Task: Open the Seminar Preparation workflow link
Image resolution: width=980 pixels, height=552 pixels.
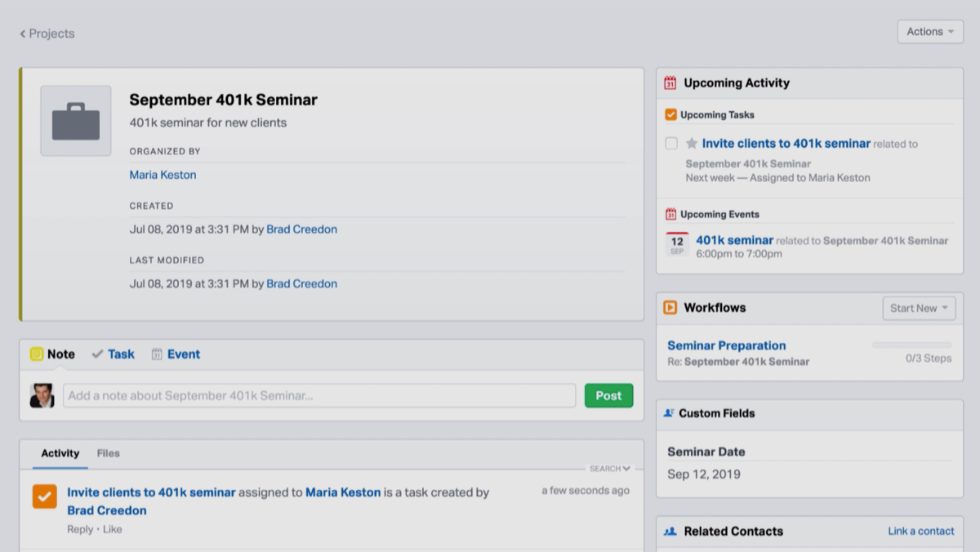Action: 727,345
